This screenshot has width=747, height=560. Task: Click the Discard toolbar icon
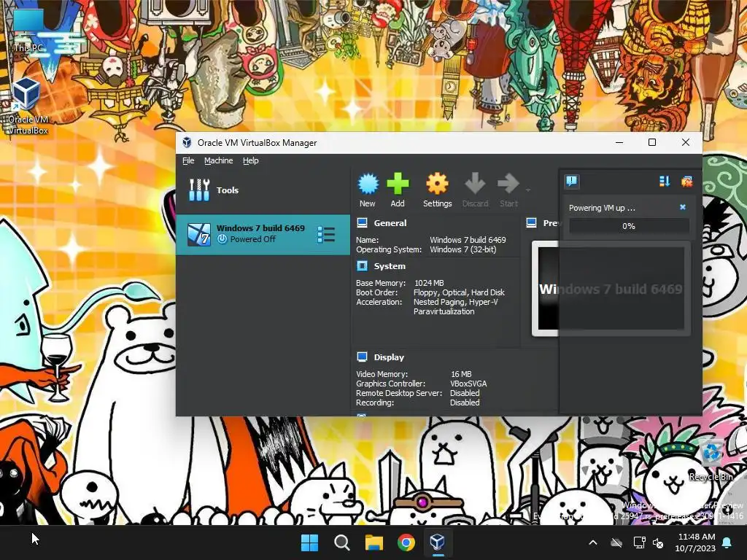[x=475, y=184]
